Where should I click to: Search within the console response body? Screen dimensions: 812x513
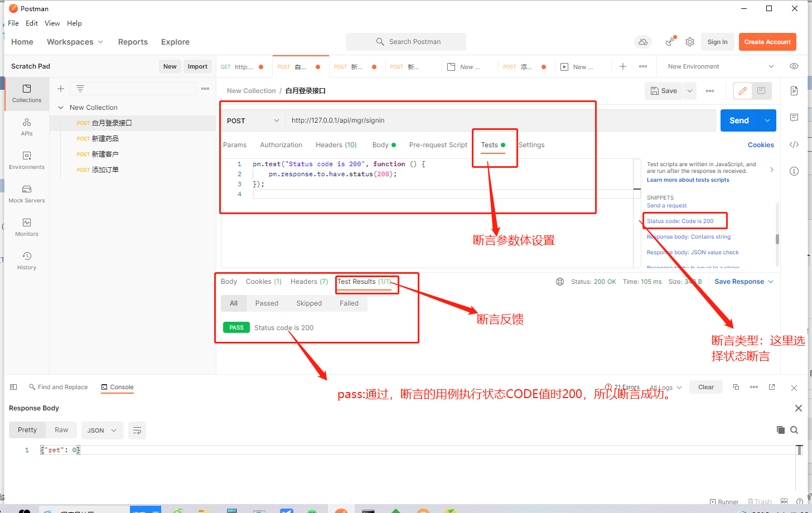coord(794,430)
